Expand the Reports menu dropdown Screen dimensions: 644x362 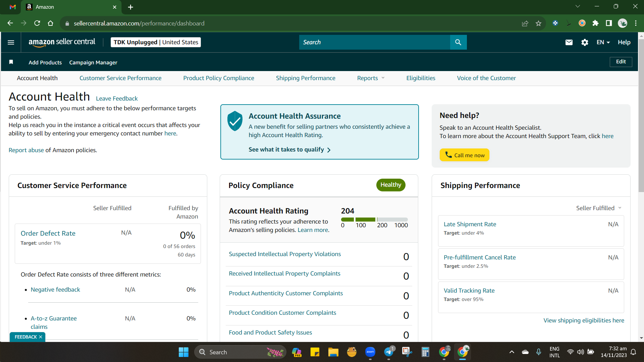click(371, 78)
